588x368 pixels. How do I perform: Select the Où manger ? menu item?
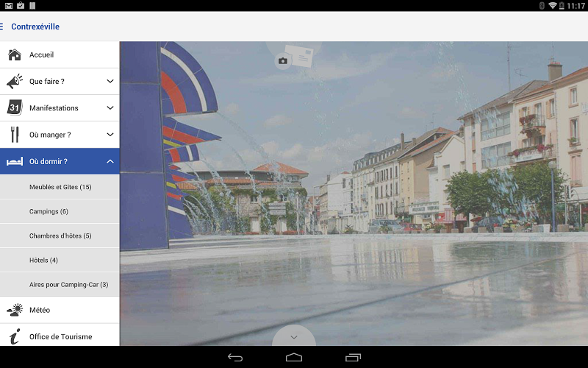(60, 135)
